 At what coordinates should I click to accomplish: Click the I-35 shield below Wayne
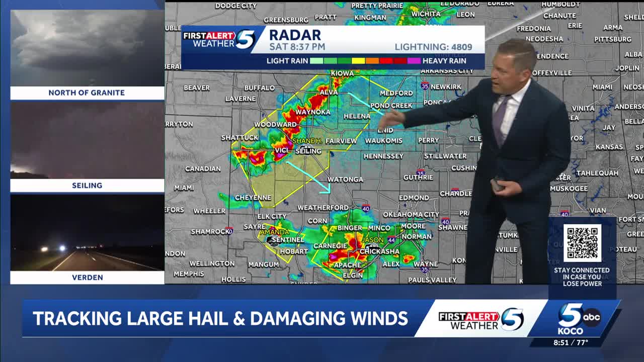[x=425, y=270]
